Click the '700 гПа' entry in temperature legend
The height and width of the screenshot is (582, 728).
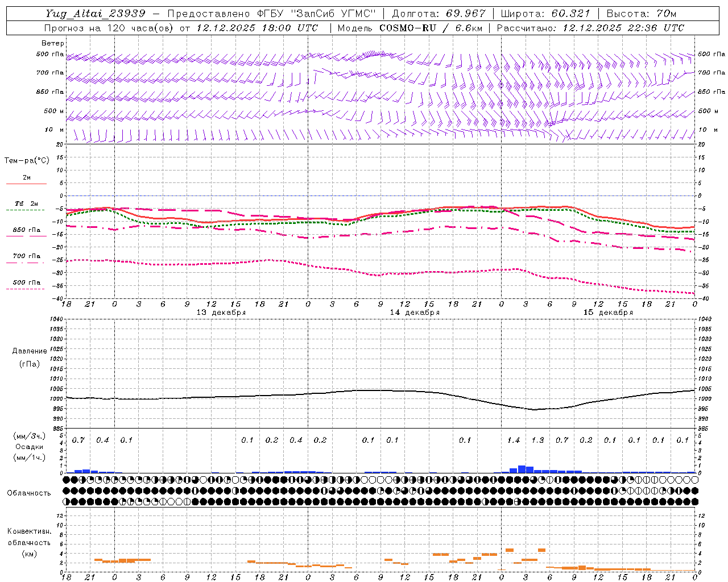tap(27, 256)
